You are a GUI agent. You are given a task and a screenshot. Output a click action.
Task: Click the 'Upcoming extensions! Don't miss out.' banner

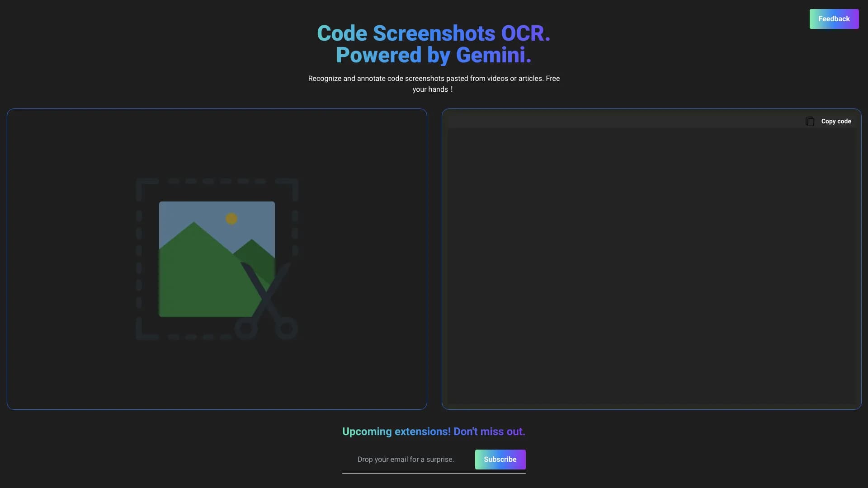[433, 432]
